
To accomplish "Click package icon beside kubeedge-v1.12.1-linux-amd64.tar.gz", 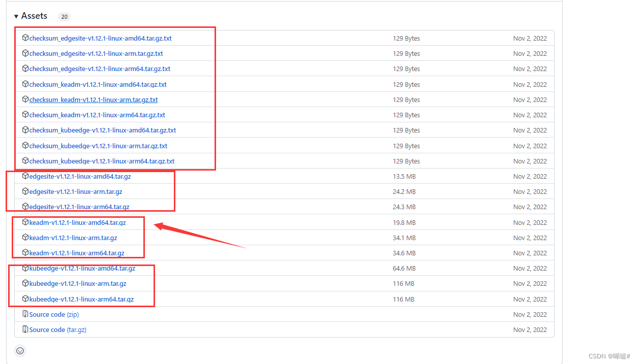I will 25,268.
